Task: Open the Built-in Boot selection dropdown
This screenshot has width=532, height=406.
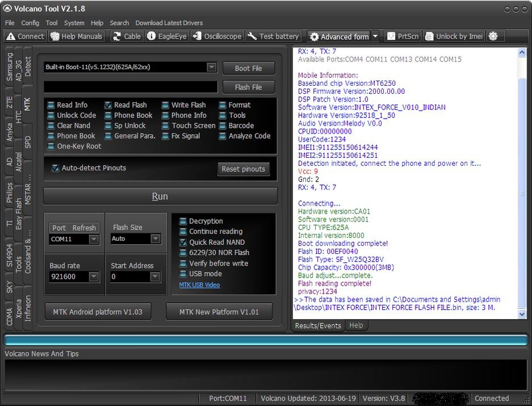Action: coord(212,67)
